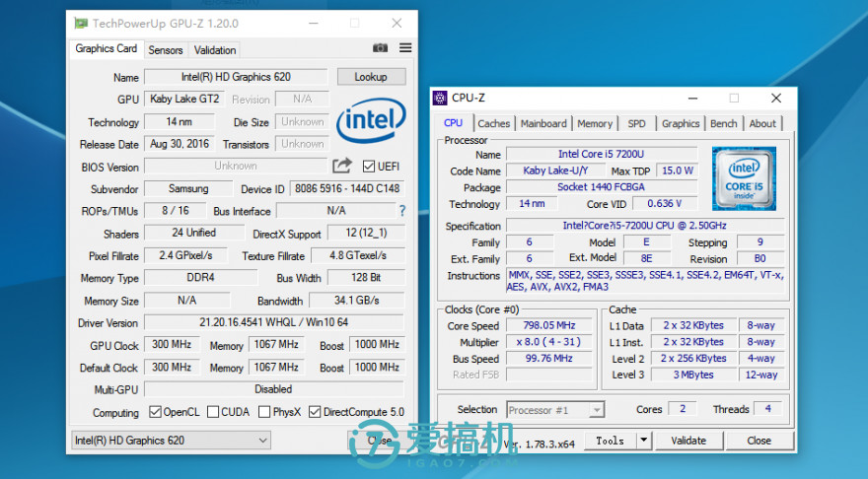Open the About tab in CPU-Z

coord(762,123)
